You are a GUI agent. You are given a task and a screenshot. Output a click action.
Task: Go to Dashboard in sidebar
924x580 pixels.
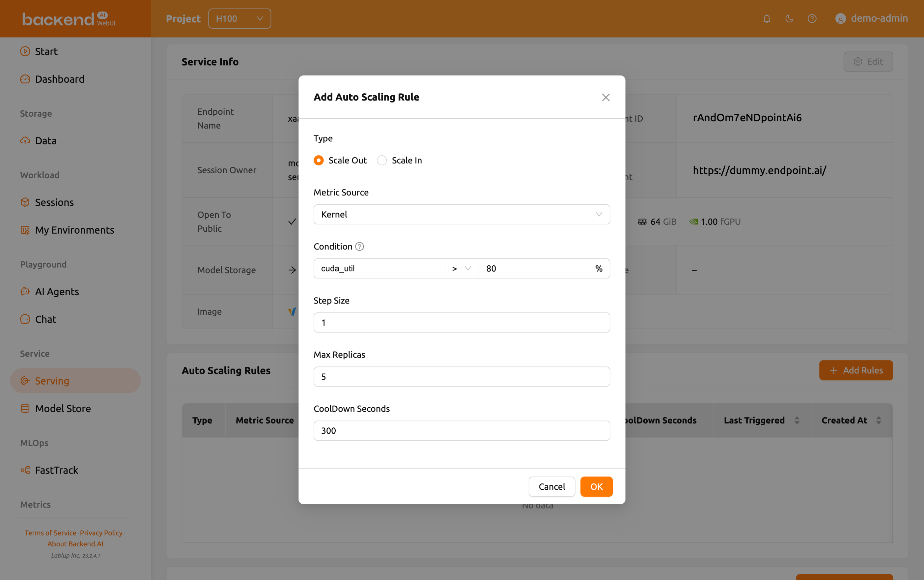tap(59, 79)
